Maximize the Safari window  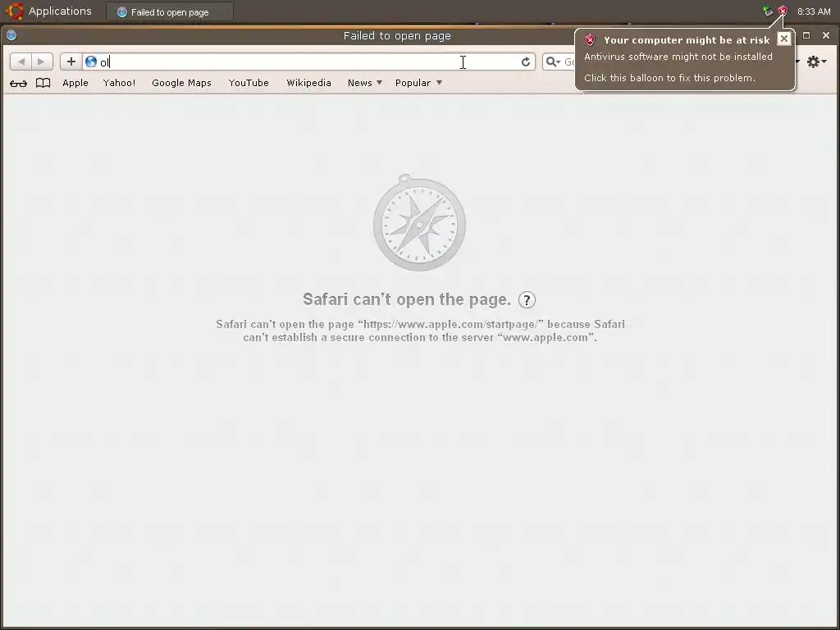806,35
